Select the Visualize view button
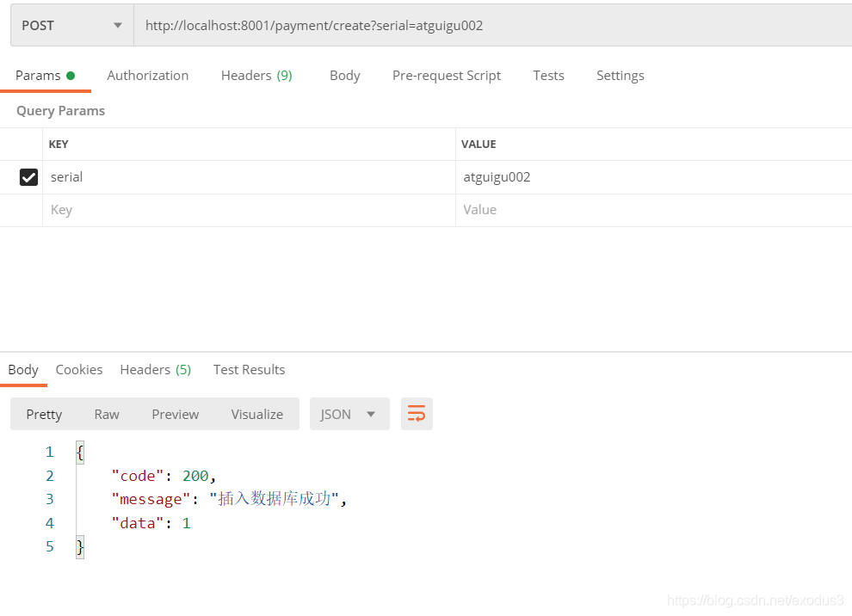This screenshot has width=852, height=616. pyautogui.click(x=257, y=415)
